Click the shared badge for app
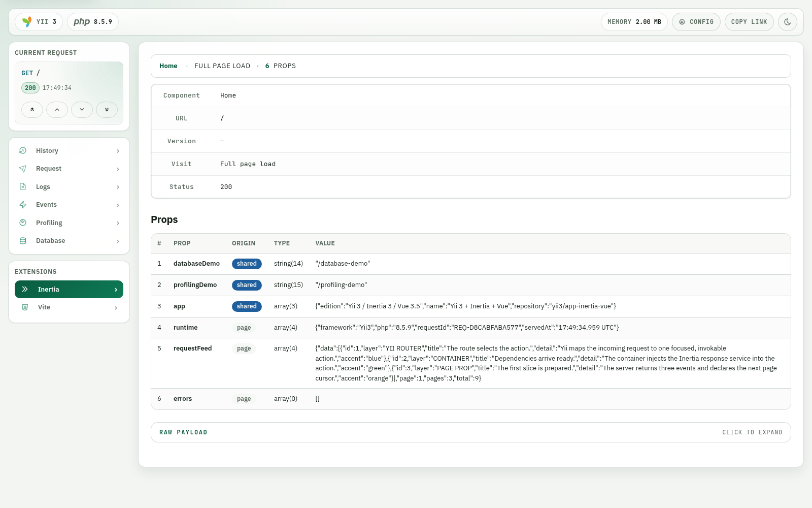 pyautogui.click(x=247, y=306)
